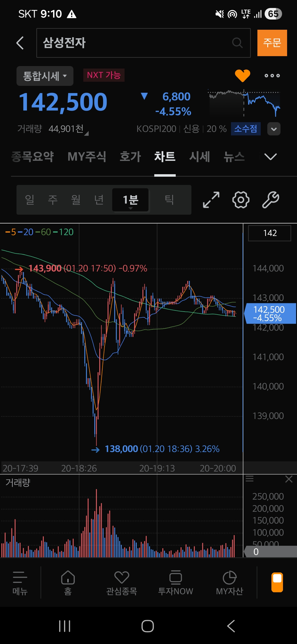The width and height of the screenshot is (297, 644).
Task: Tap the 소수점 fractional trading badge
Action: pos(246,129)
